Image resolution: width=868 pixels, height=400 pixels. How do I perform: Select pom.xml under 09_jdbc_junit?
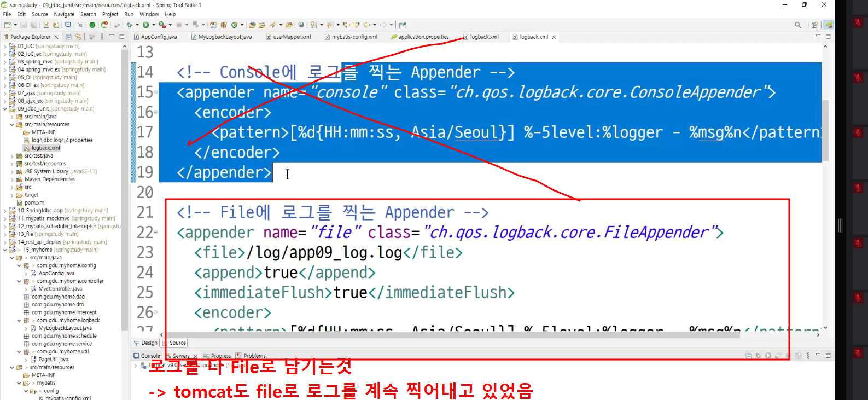pyautogui.click(x=31, y=203)
